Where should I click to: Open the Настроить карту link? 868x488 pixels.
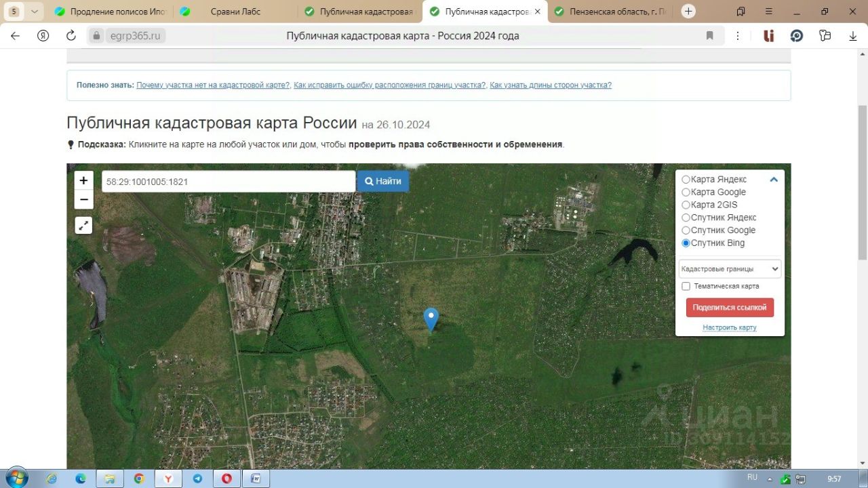730,327
